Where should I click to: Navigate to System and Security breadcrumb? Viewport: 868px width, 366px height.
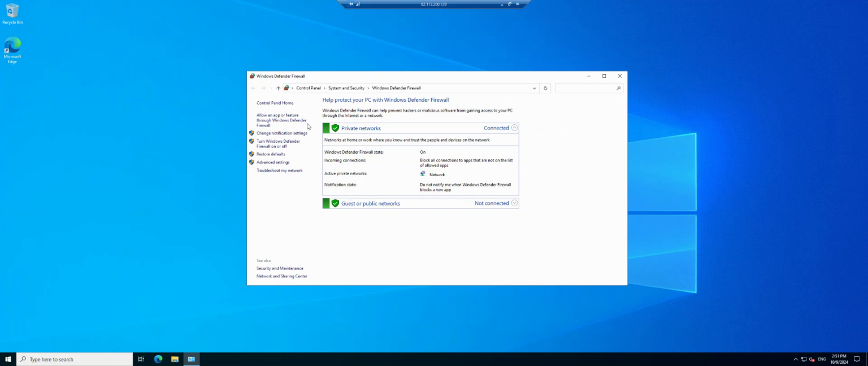tap(346, 88)
